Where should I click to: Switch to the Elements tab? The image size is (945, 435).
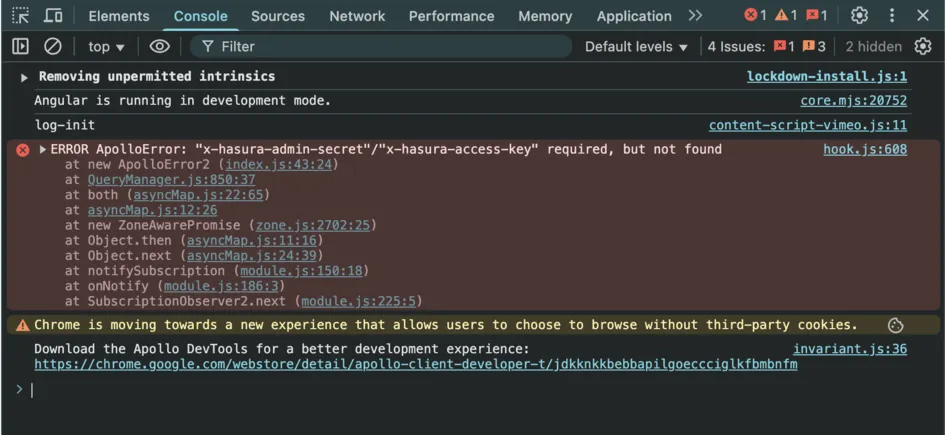(x=119, y=16)
